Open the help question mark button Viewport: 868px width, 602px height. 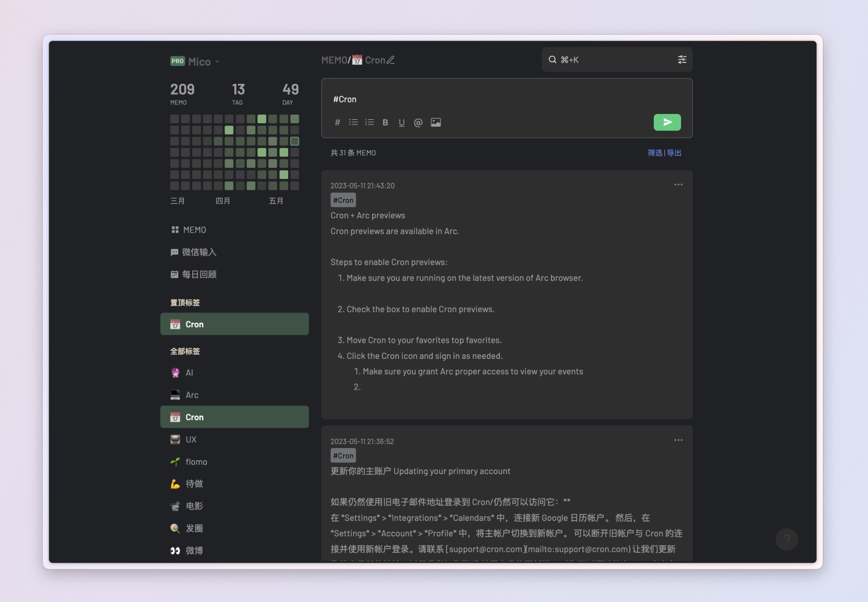pyautogui.click(x=786, y=539)
